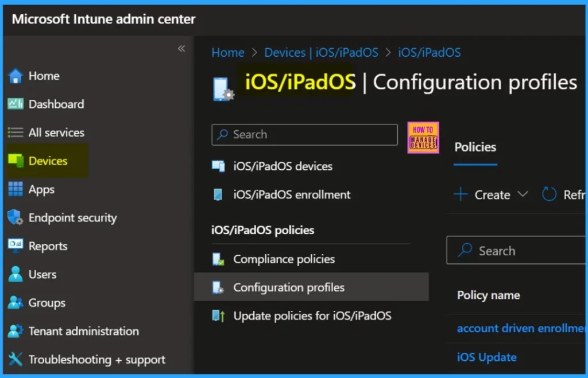Click the Troubleshooting wrench icon
588x378 pixels.
click(16, 359)
